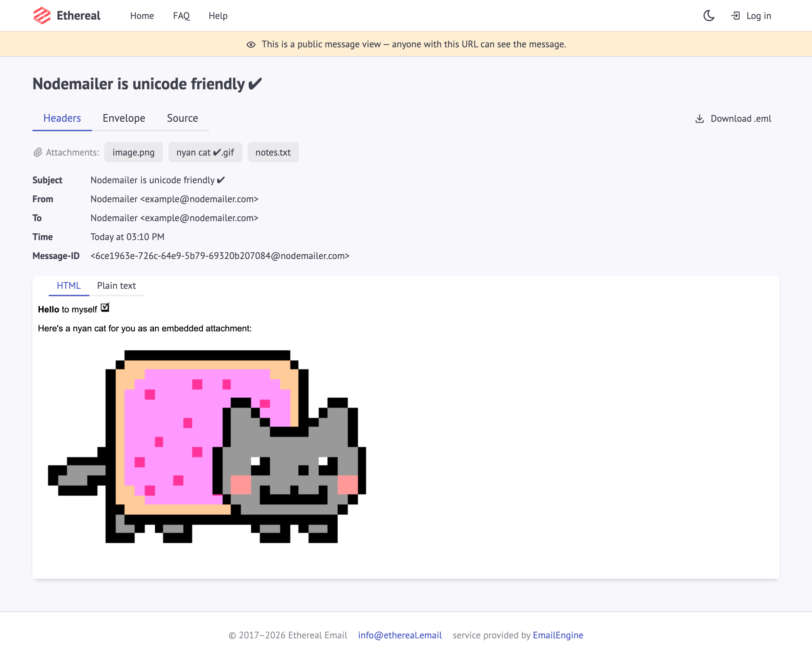The image size is (812, 658).
Task: Click the info@ethereal.email link
Action: [400, 635]
